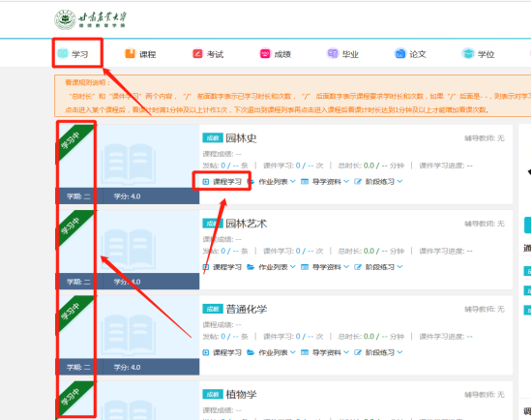This screenshot has height=420, width=532.
Task: Click the folder icon of 作业列表 under 园林艺术
Action: click(251, 267)
